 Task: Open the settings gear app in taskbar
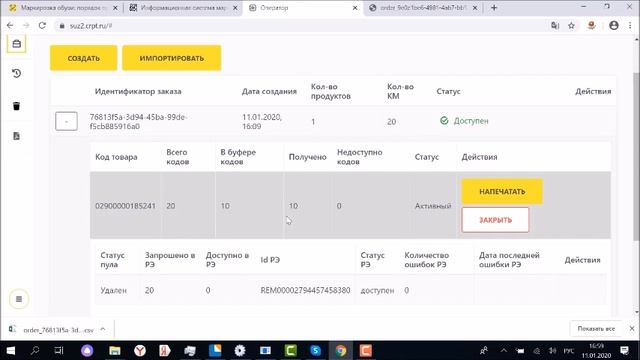(240, 351)
